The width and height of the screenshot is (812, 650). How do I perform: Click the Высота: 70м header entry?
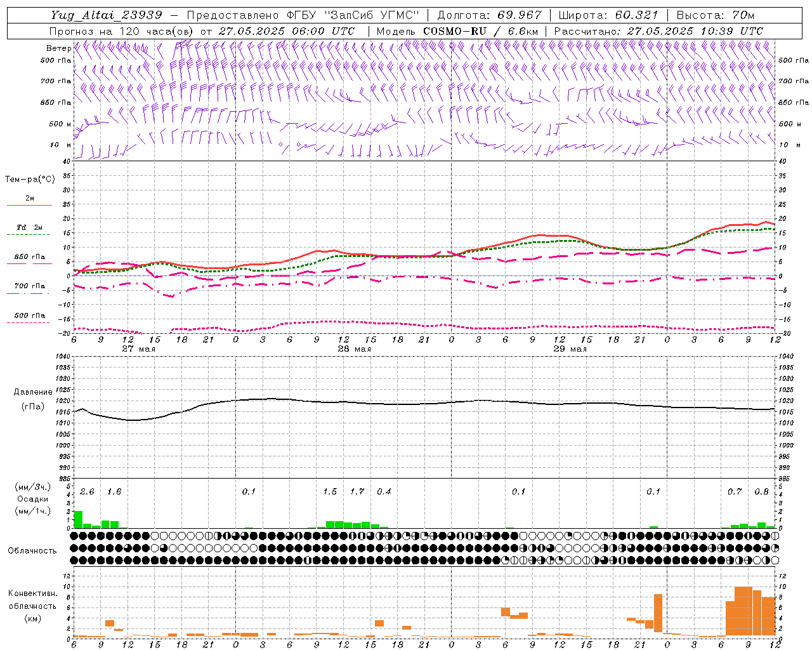click(x=716, y=15)
